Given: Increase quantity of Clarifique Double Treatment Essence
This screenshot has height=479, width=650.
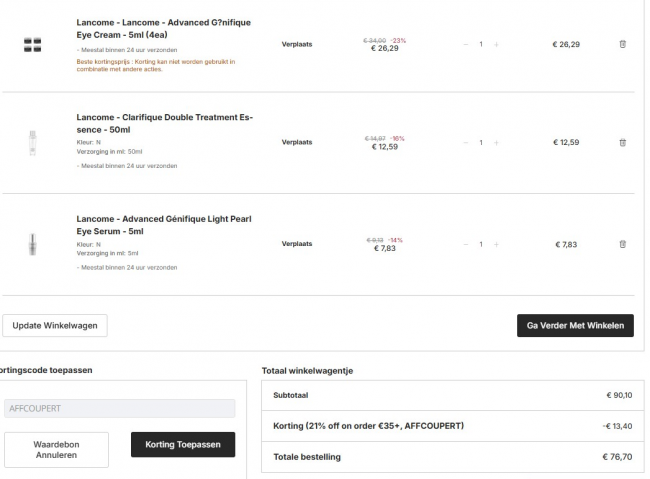Looking at the screenshot, I should pyautogui.click(x=496, y=142).
